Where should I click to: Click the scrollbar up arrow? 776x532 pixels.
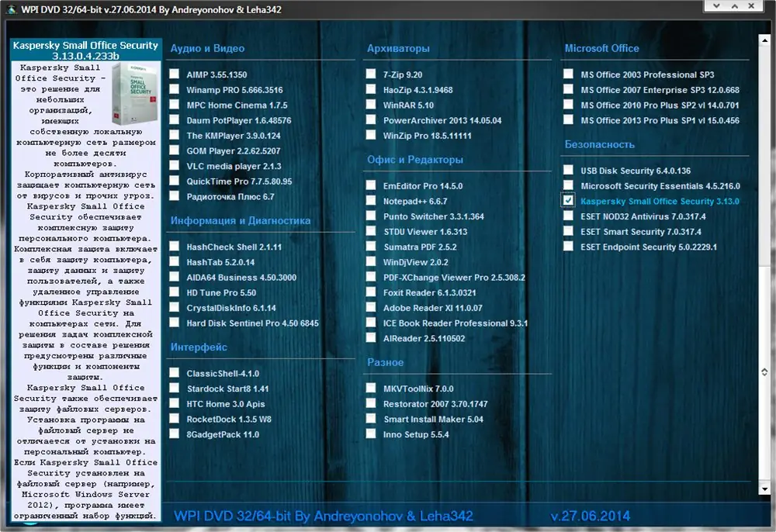(x=764, y=40)
